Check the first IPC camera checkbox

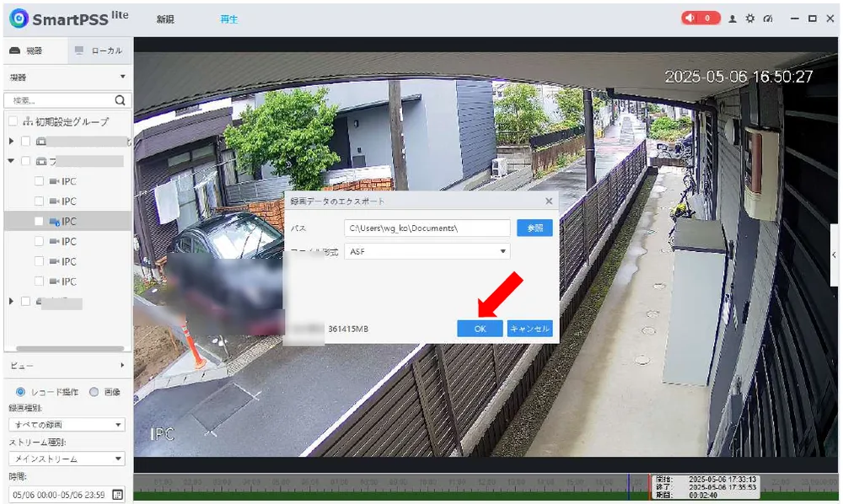point(39,181)
